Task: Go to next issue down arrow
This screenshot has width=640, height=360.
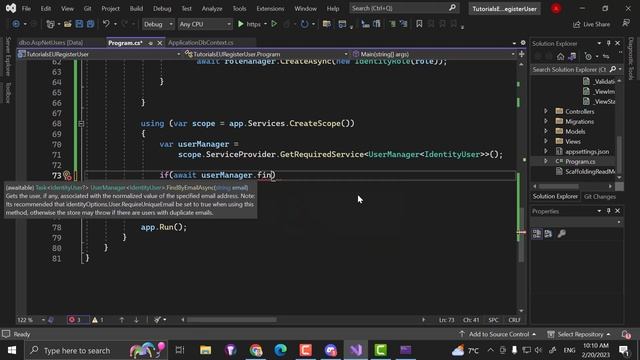Action: (x=136, y=320)
